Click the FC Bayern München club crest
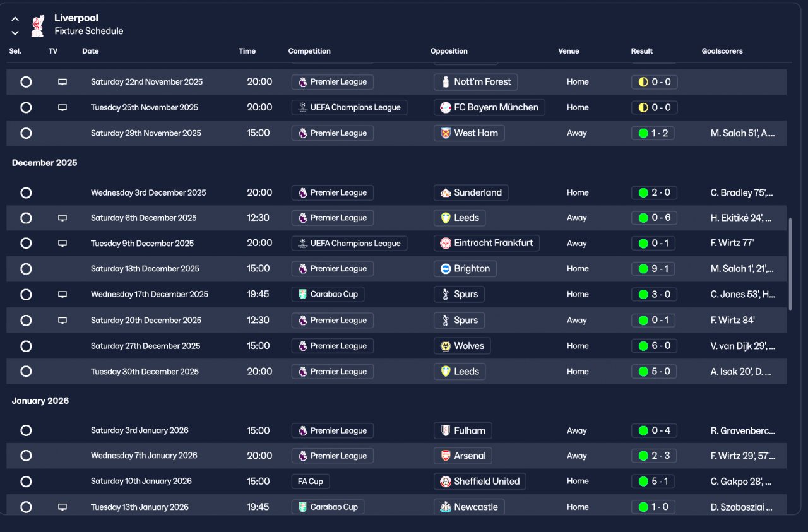This screenshot has height=532, width=808. [x=446, y=108]
